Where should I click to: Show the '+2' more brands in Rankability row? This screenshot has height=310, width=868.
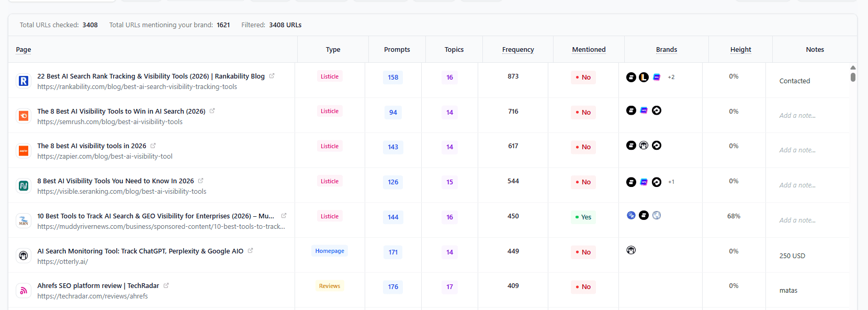click(671, 77)
